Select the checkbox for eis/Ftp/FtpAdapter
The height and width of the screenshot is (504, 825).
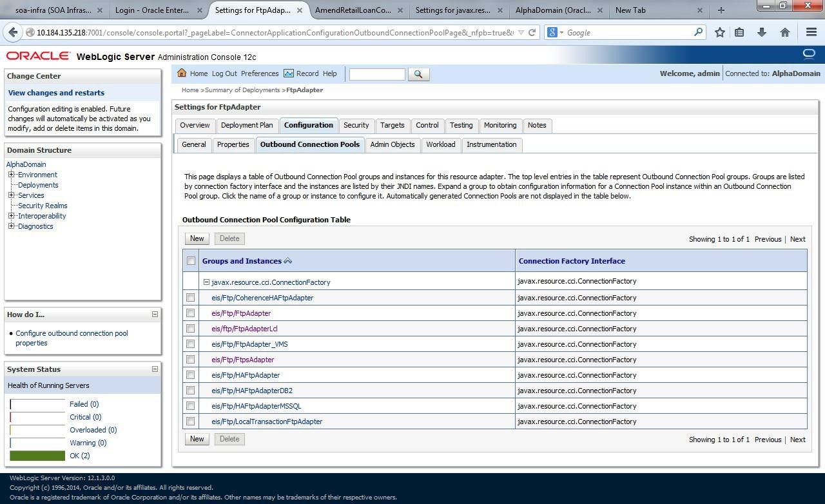click(x=191, y=313)
